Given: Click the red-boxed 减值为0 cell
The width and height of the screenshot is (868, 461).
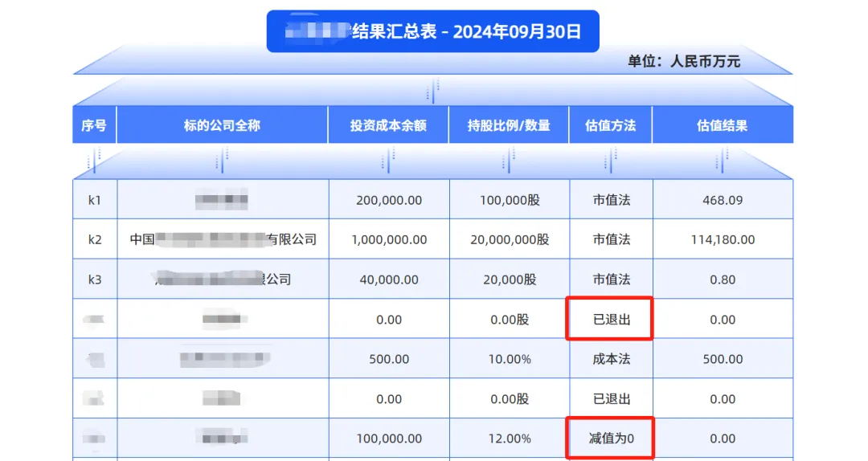Looking at the screenshot, I should pos(611,439).
